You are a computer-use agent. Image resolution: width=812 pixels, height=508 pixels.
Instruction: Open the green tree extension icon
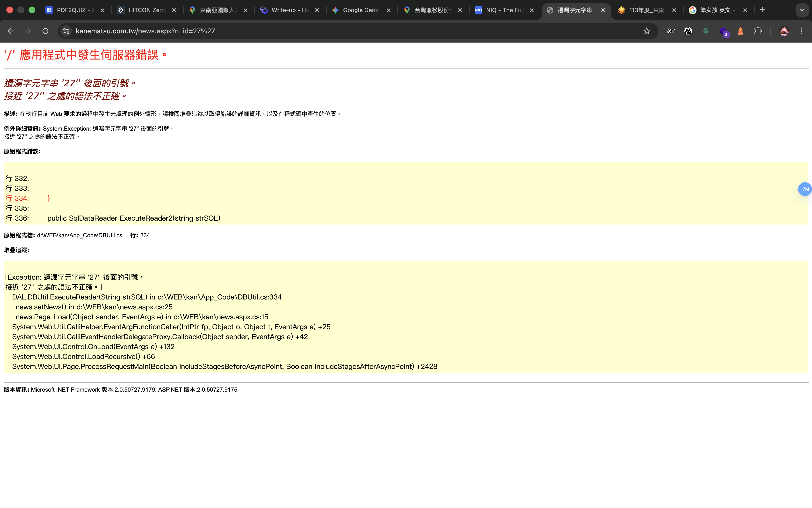(x=706, y=31)
